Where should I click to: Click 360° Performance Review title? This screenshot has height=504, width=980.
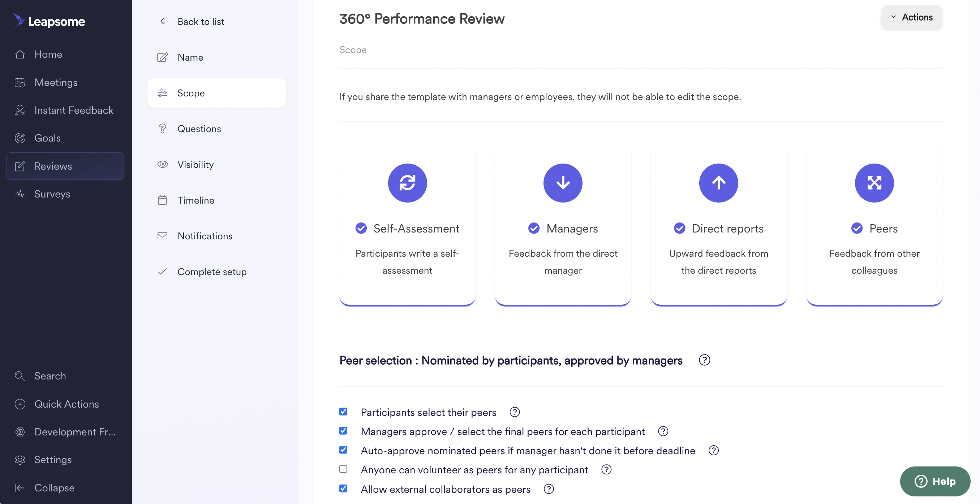pyautogui.click(x=422, y=19)
